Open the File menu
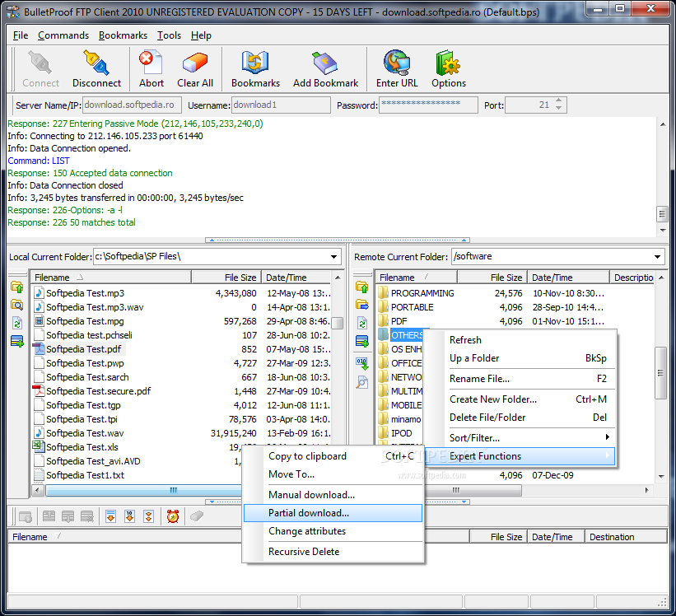This screenshot has height=616, width=676. tap(21, 35)
